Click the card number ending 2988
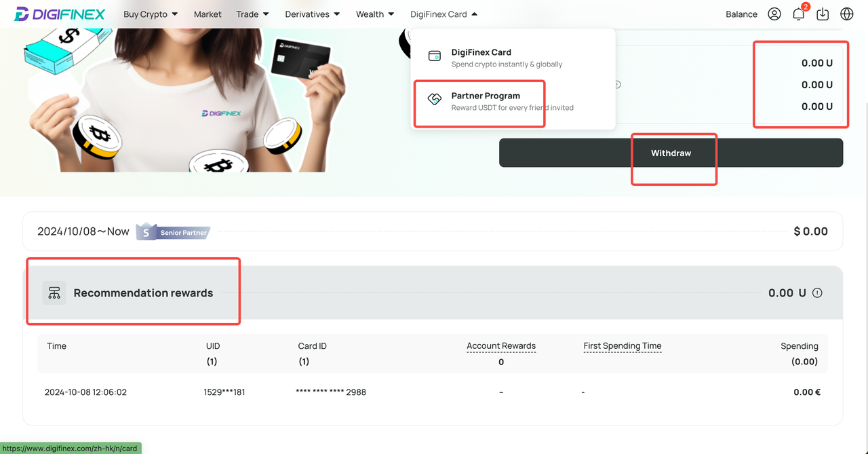This screenshot has width=868, height=454. [x=331, y=392]
